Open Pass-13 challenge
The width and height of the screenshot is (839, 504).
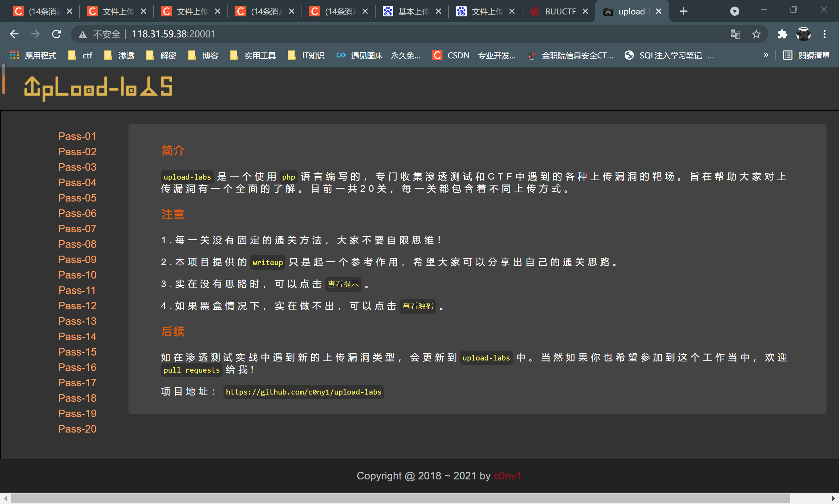[77, 321]
